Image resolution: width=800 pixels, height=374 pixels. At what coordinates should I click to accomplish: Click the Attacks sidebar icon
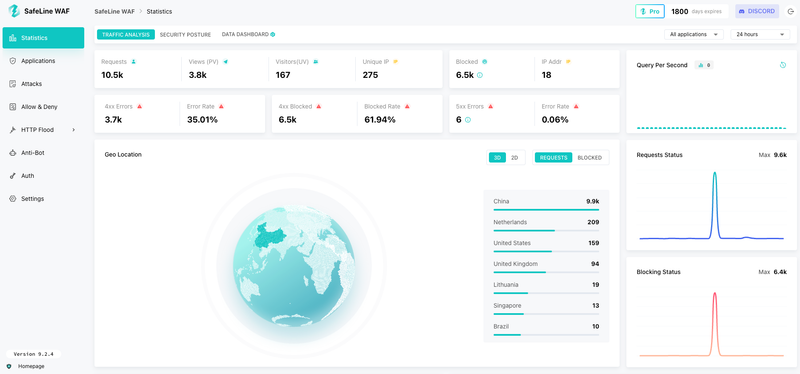(x=13, y=84)
